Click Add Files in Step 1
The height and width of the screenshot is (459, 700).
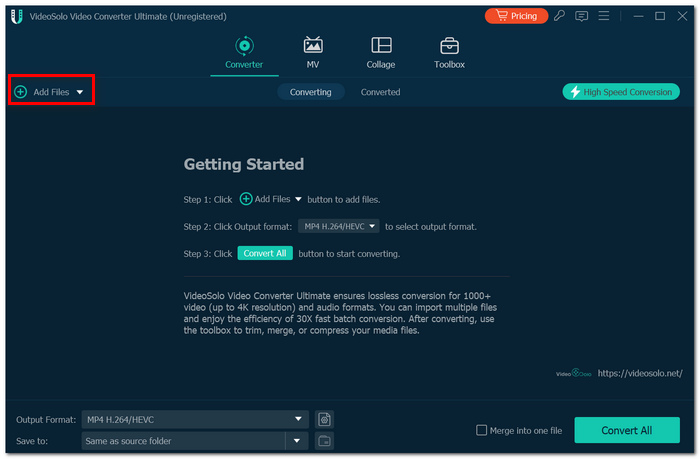tap(265, 199)
